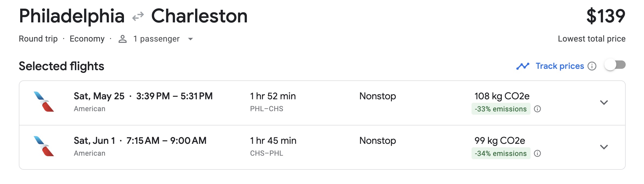Open the 1 passenger dropdown arrow

(191, 39)
